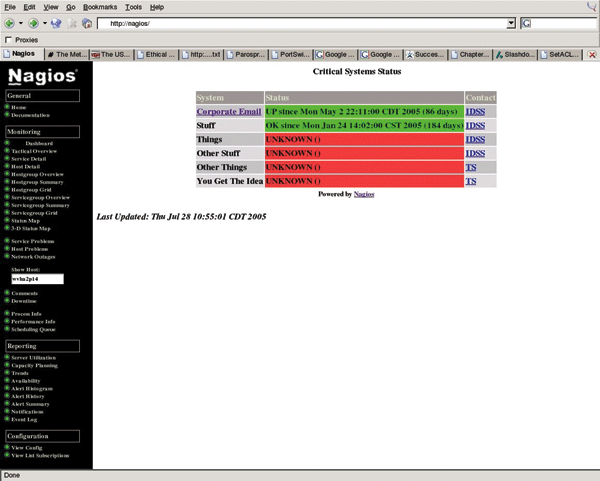Open the Bookmarks menu
Screen dimensions: 600x481
click(98, 7)
